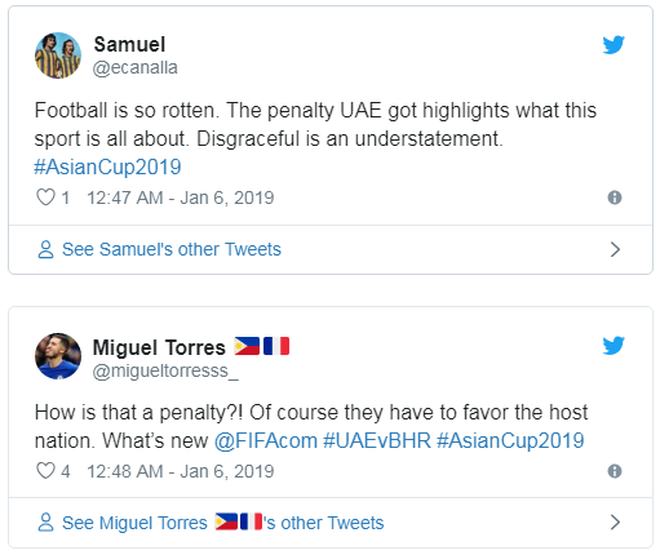Like Miguel Torres's tweet with the heart icon
Viewport: 660px width, 555px height.
point(45,470)
